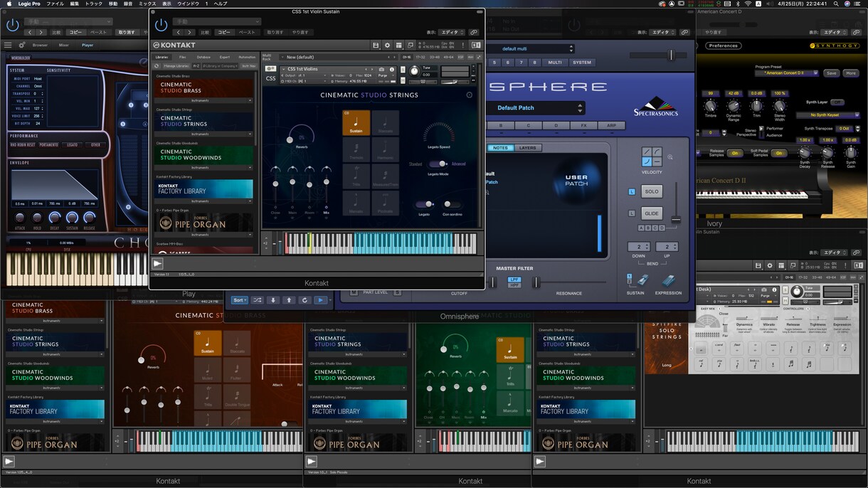Switch to Kontakt Files tab
Screen dimensions: 868x488
[x=183, y=57]
